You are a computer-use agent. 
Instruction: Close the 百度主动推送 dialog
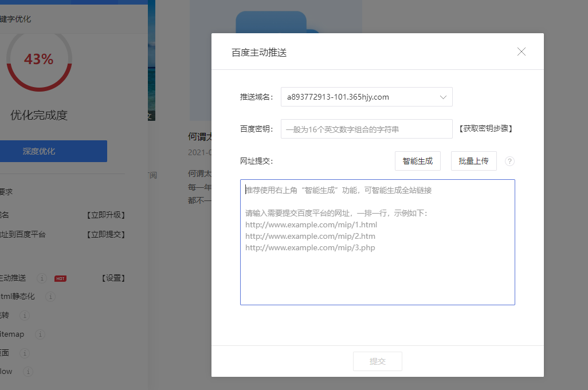pos(522,52)
